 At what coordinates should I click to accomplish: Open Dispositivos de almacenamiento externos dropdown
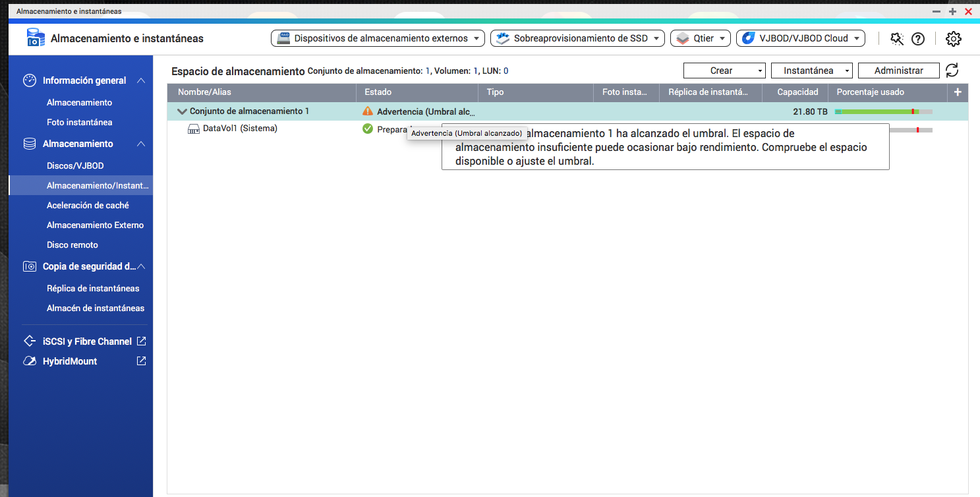coord(378,38)
